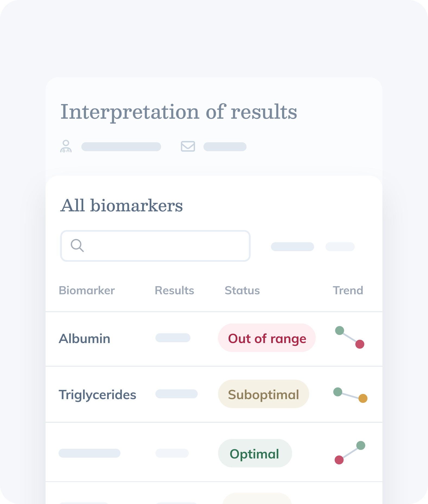Click the Albumin trend chart icon
The height and width of the screenshot is (504, 428).
point(350,337)
